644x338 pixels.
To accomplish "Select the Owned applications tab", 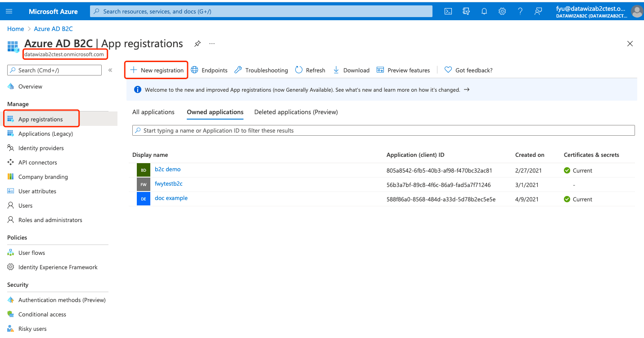I will (215, 112).
